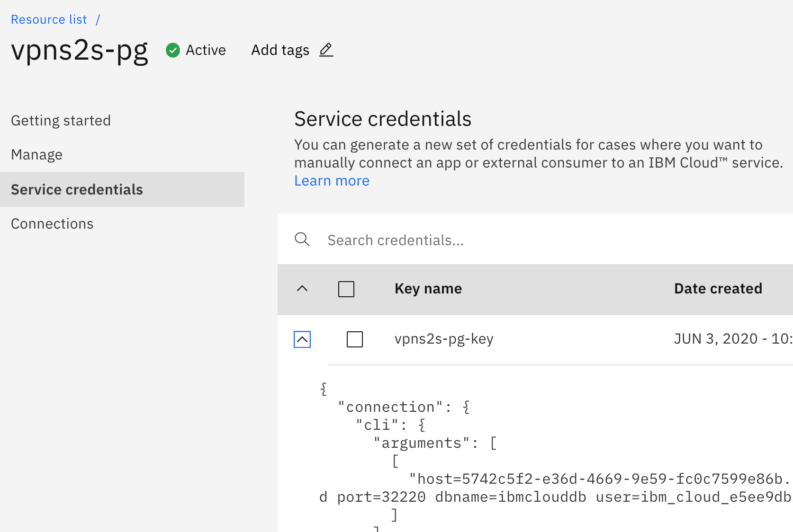Check the select-all credentials checkbox

(346, 289)
